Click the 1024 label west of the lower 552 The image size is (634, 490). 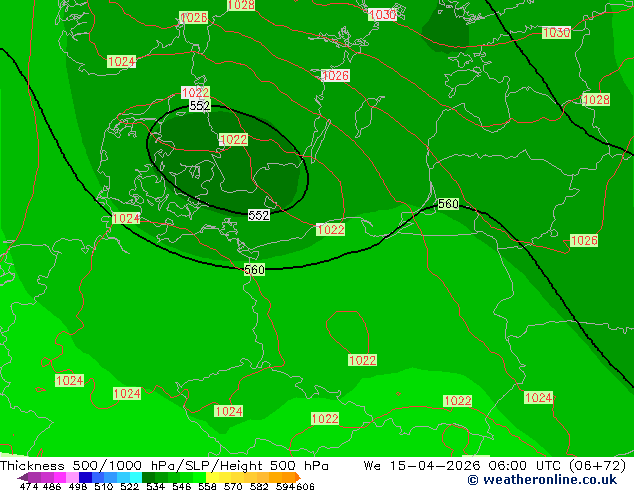tap(126, 219)
